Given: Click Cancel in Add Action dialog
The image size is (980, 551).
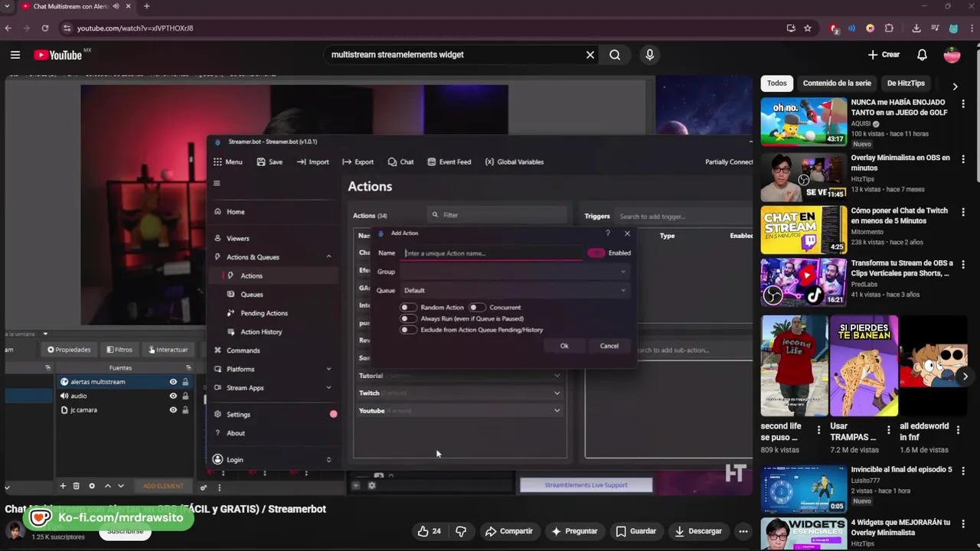Looking at the screenshot, I should pyautogui.click(x=609, y=346).
